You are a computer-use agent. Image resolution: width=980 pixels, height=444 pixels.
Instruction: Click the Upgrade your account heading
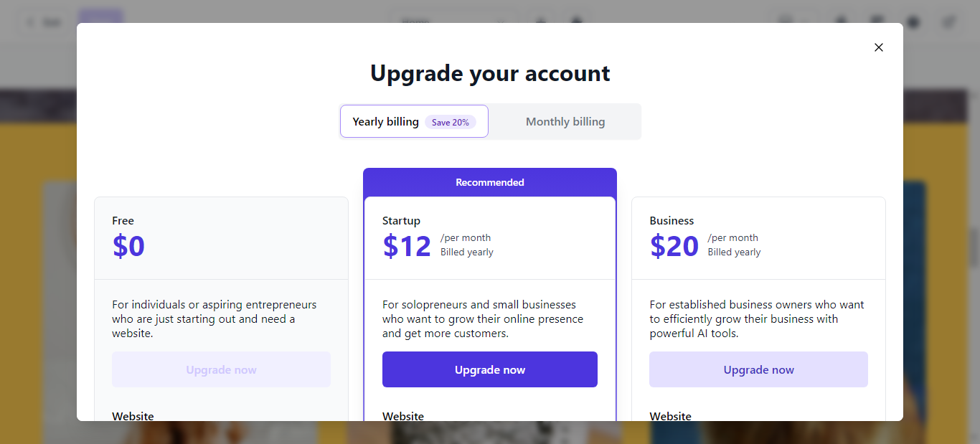[x=490, y=73]
